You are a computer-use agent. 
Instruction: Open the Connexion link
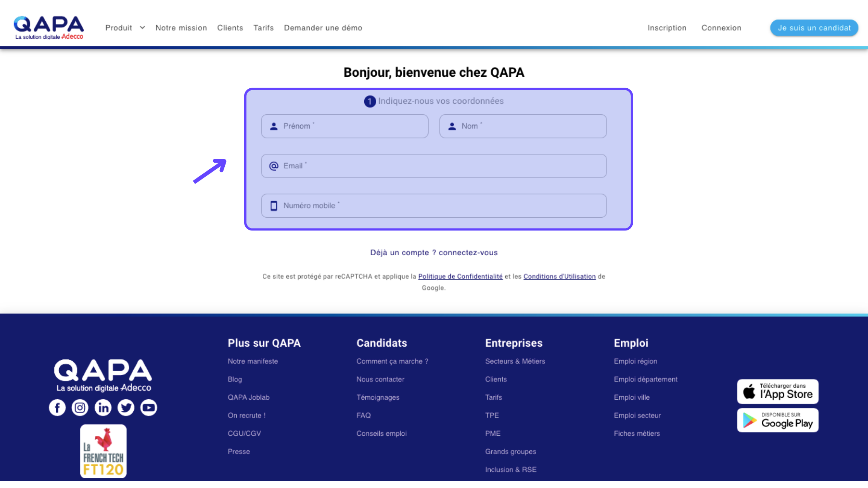click(x=721, y=28)
